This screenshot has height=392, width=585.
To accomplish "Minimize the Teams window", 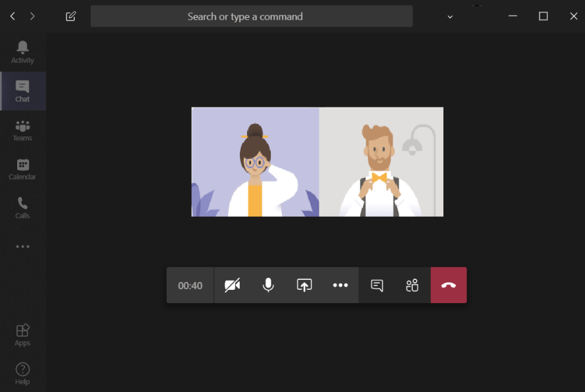I will pos(513,16).
